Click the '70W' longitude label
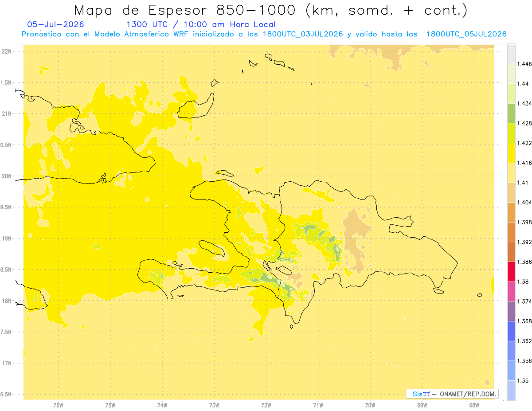Screen dimensions: 532x411 pos(370,405)
